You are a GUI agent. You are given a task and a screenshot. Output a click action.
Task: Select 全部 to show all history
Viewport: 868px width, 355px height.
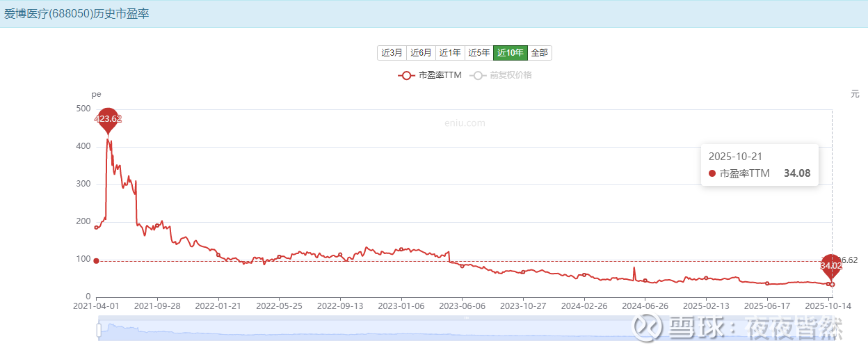coord(540,53)
